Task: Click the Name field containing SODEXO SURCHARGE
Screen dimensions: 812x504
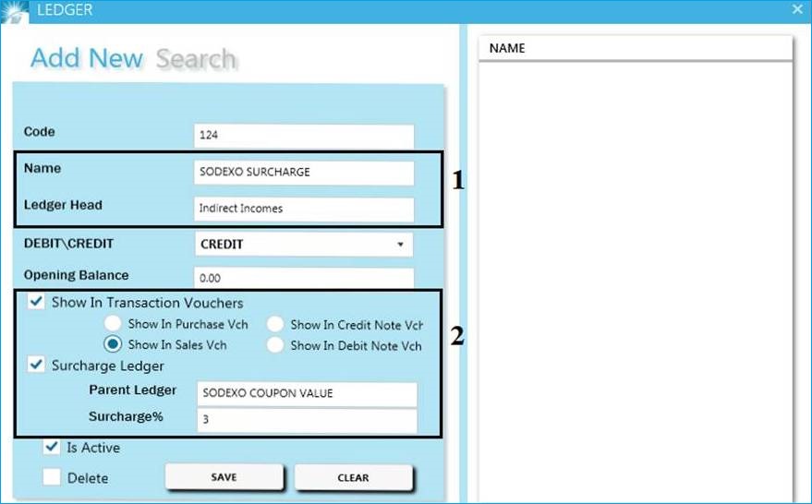Action: coord(304,173)
